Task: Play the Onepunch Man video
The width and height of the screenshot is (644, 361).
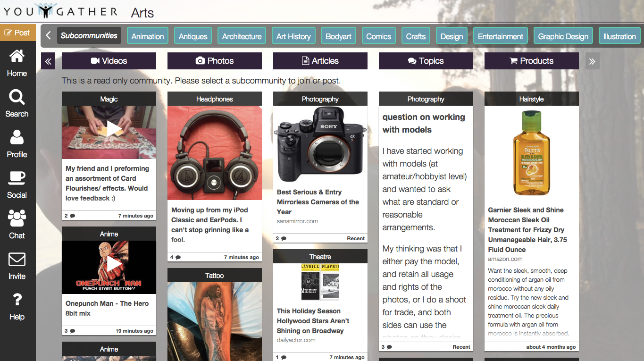Action: [113, 264]
